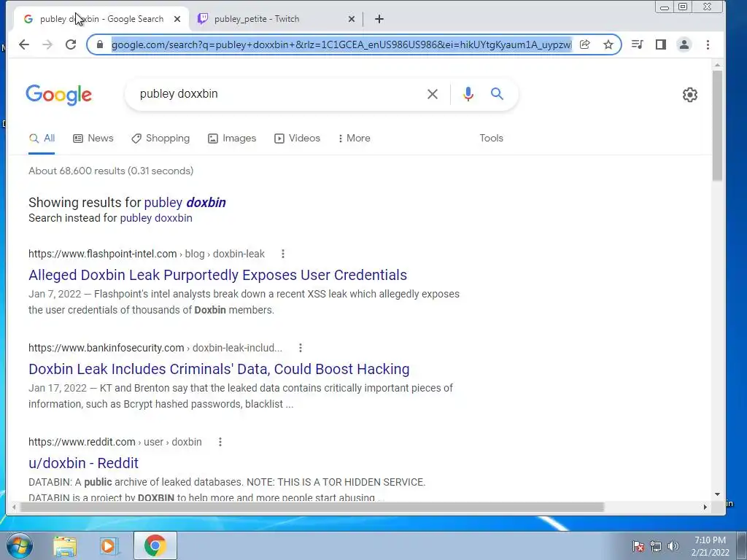The height and width of the screenshot is (560, 747).
Task: Open options for flashpoint-intel result
Action: click(283, 254)
